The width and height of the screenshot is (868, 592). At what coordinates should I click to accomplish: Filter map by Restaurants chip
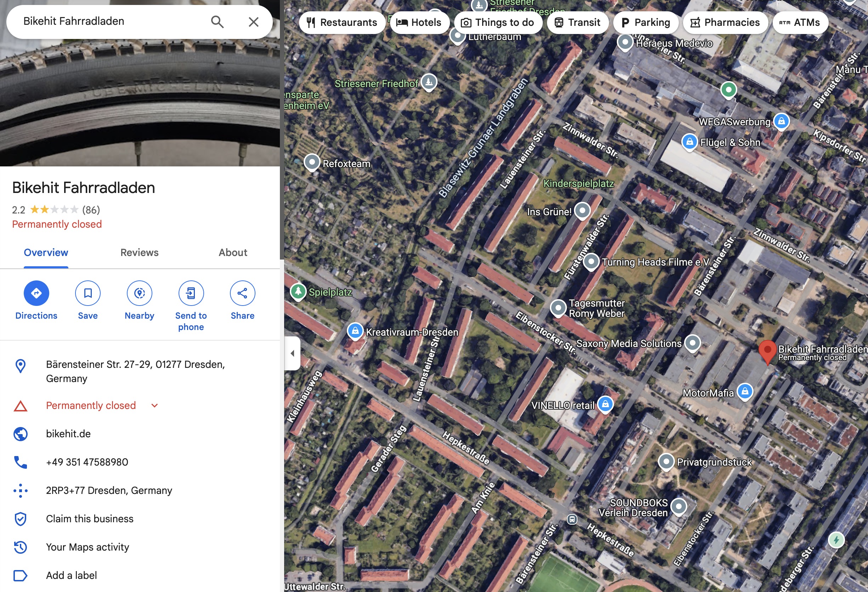(342, 22)
